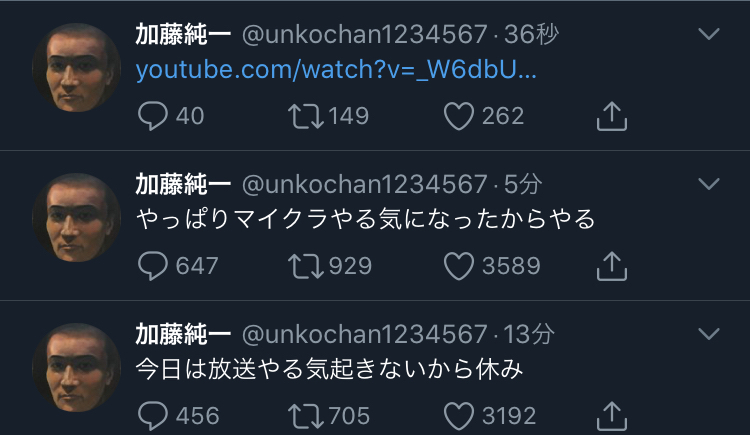Tap the profile avatar on the youtube link tweet
Image resolution: width=750 pixels, height=435 pixels.
point(77,67)
